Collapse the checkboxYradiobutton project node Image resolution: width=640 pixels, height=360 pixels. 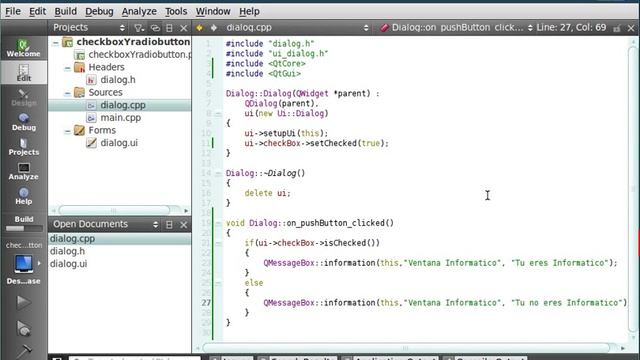[56, 42]
